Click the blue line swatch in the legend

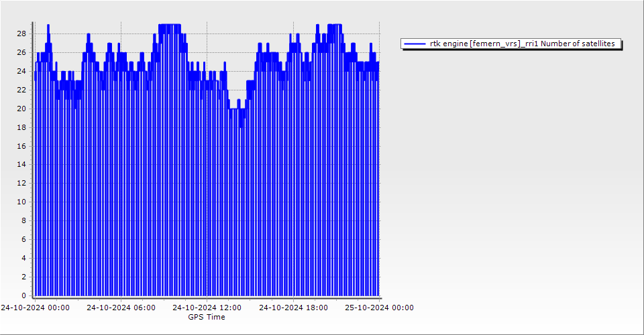pyautogui.click(x=415, y=44)
